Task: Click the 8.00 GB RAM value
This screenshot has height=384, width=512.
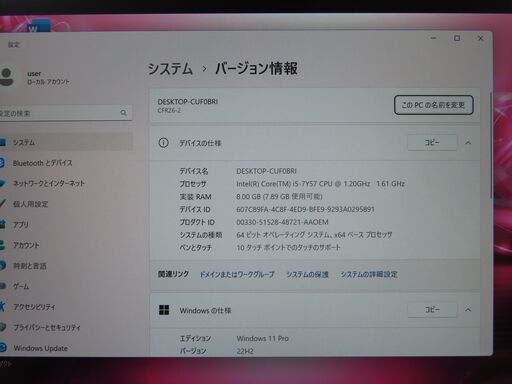Action: tap(279, 197)
